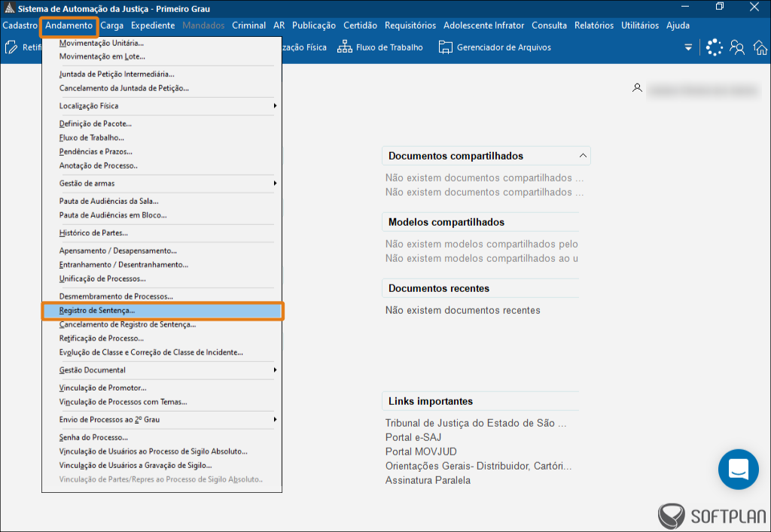
Task: Open the toolbar overflow dropdown arrow
Action: [688, 47]
